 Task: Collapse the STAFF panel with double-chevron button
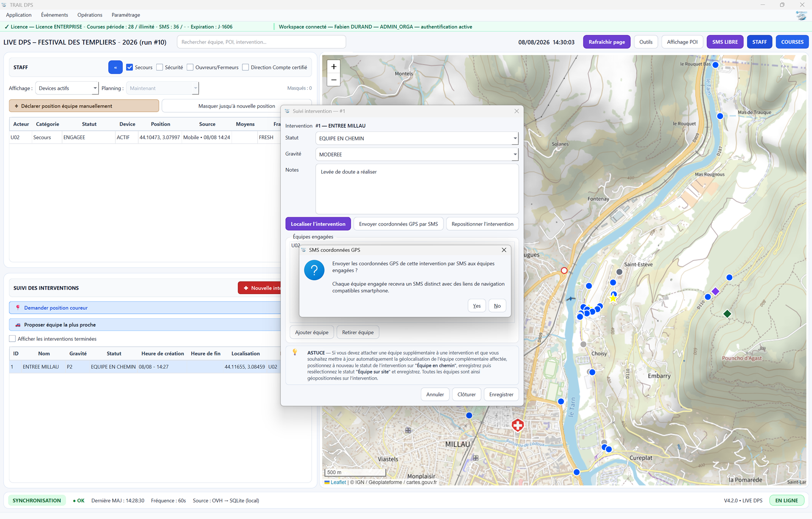click(115, 67)
